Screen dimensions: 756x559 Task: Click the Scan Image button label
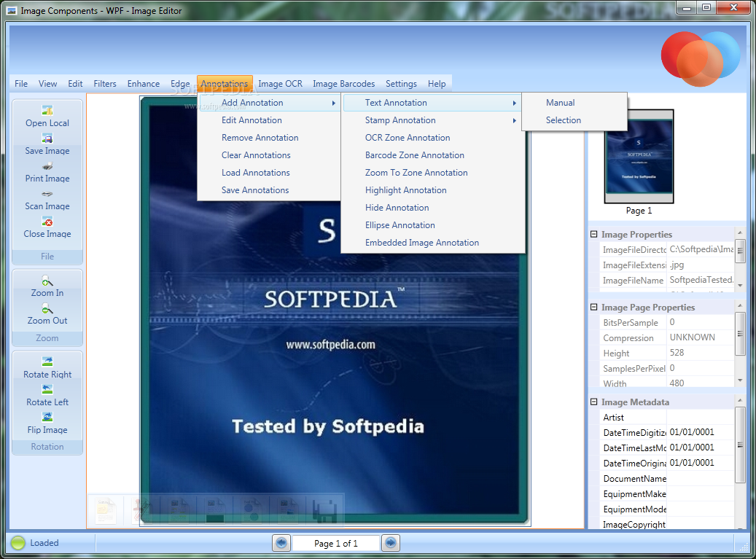click(x=47, y=206)
